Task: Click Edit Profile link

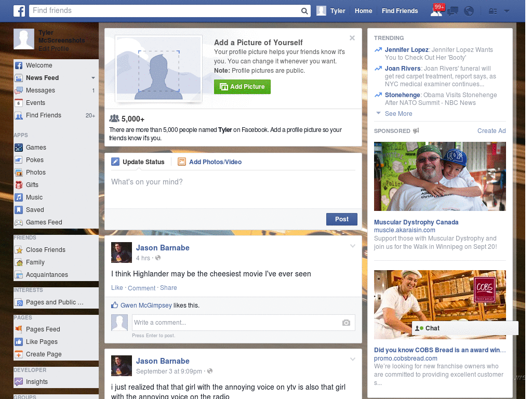Action: (54, 49)
